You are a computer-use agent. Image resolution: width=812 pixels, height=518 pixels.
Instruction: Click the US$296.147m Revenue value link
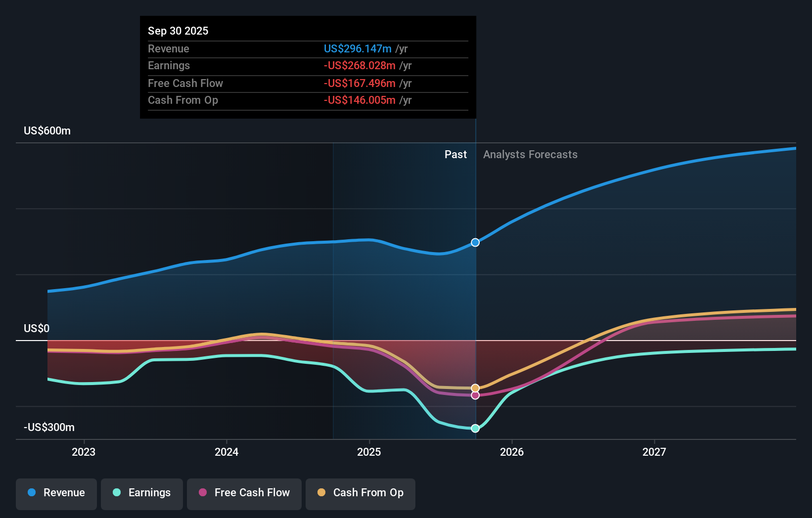pyautogui.click(x=358, y=48)
